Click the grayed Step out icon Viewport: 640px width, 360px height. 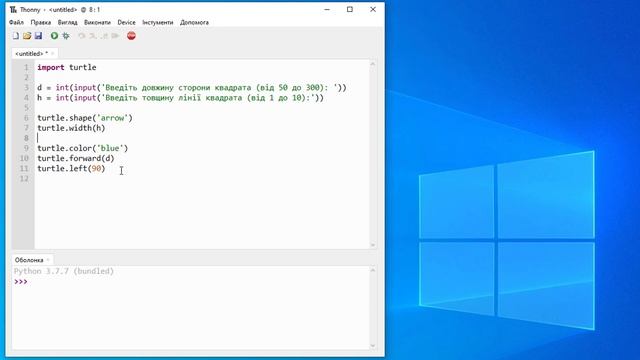pyautogui.click(x=104, y=36)
